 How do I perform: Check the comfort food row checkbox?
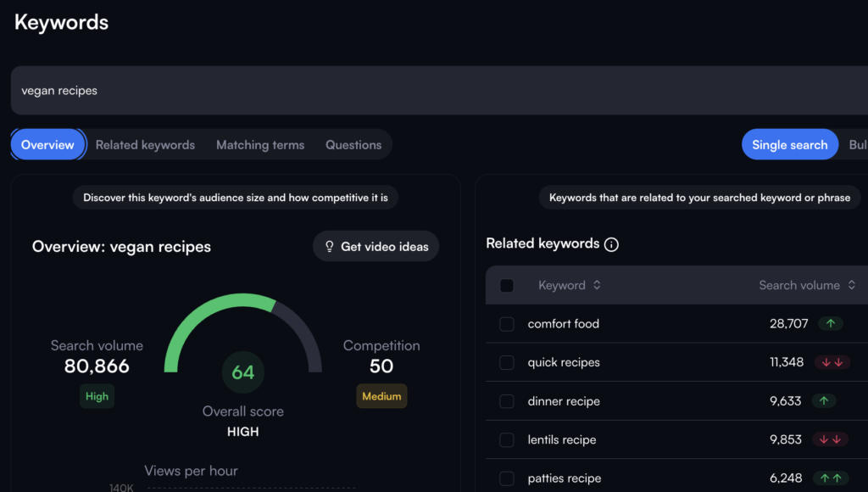tap(506, 323)
